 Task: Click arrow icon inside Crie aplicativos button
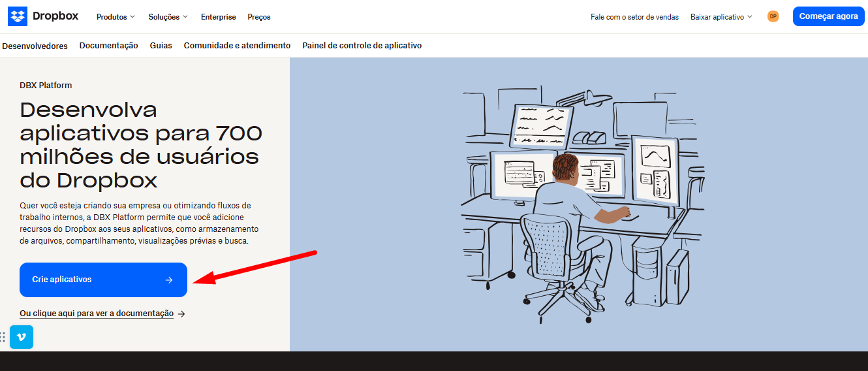169,280
